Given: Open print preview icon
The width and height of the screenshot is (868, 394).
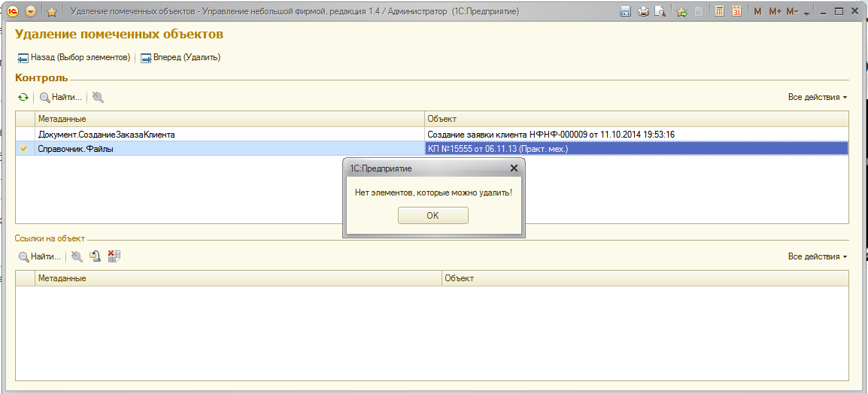Looking at the screenshot, I should [x=660, y=12].
